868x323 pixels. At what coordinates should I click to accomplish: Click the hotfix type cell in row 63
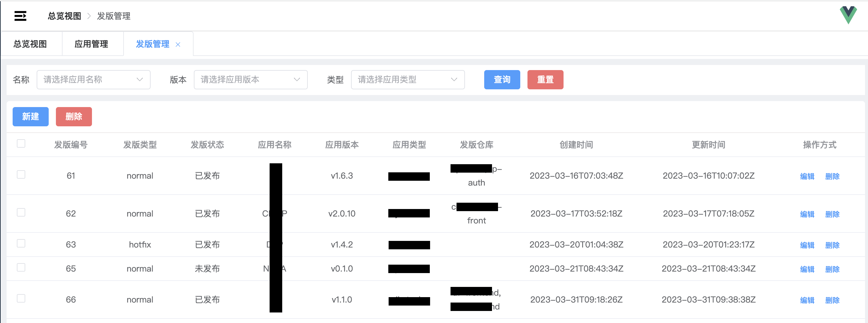tap(140, 245)
